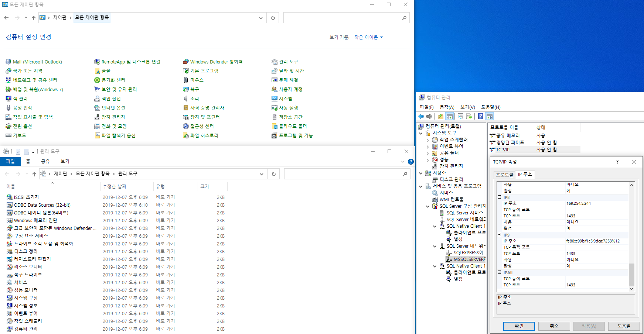Open 보기 기준 작은 아이콘 dropdown
This screenshot has height=334, width=644.
click(x=368, y=37)
